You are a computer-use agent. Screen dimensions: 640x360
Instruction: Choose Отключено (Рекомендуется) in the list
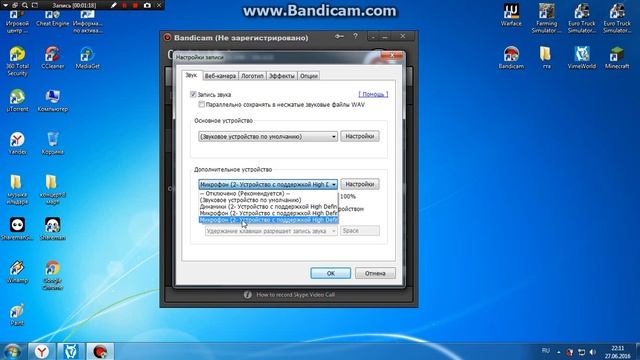(x=268, y=193)
